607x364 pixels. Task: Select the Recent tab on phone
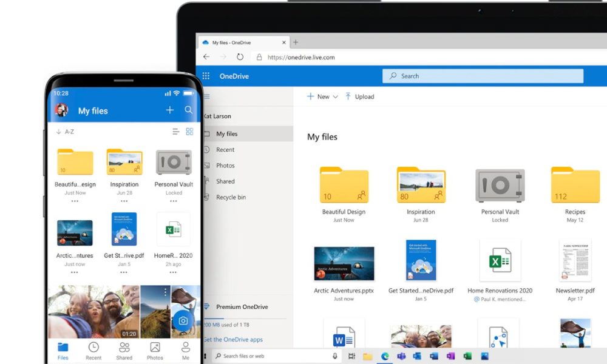(93, 351)
